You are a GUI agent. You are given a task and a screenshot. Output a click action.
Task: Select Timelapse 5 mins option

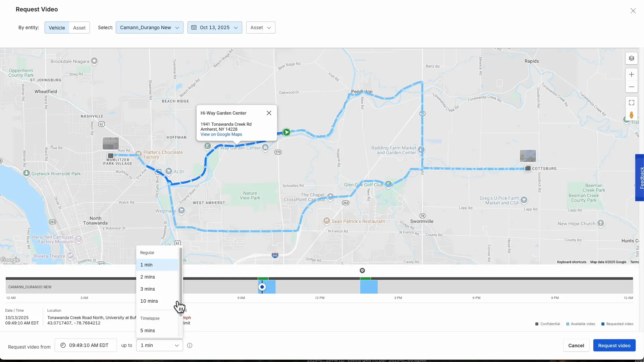148,330
